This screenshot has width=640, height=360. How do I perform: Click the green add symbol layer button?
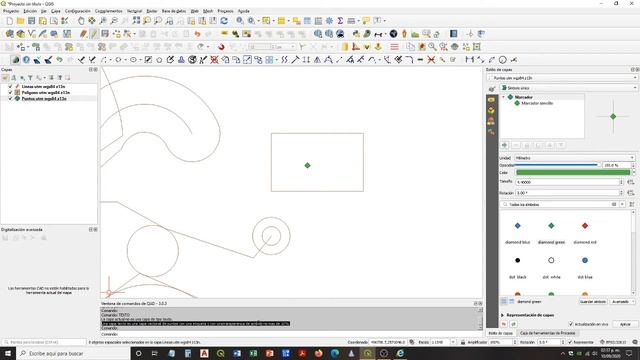tap(505, 145)
